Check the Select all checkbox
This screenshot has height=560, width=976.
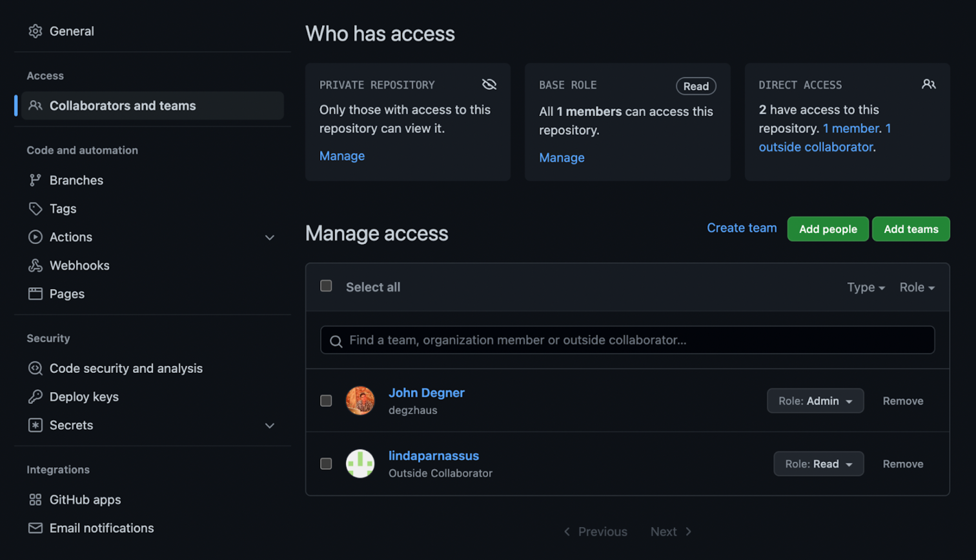tap(326, 285)
